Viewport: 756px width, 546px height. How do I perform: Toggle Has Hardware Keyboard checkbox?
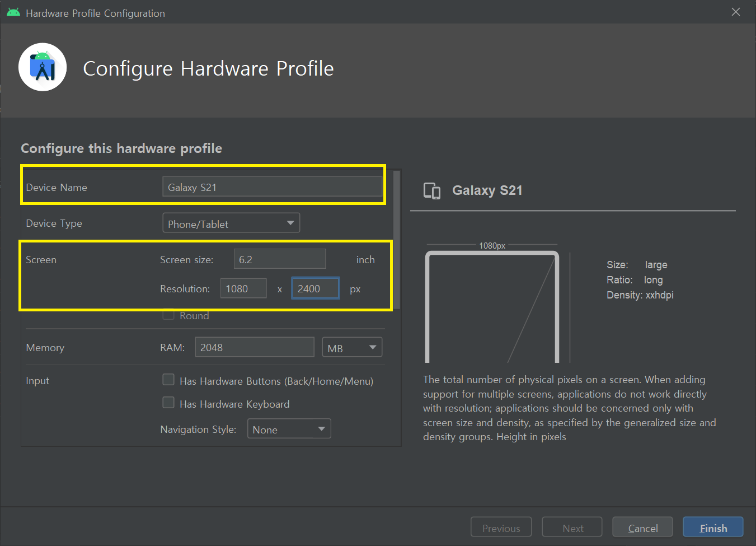click(168, 403)
